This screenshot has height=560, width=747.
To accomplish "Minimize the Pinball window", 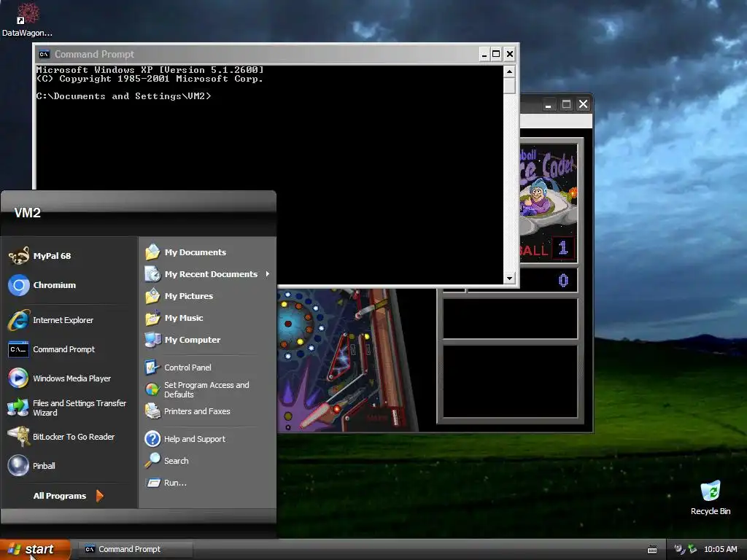I will click(x=549, y=104).
